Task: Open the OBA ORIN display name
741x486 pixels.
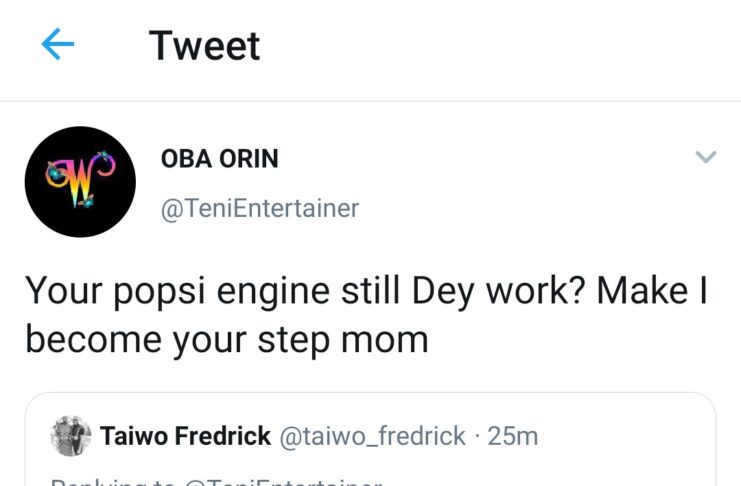Action: tap(219, 159)
